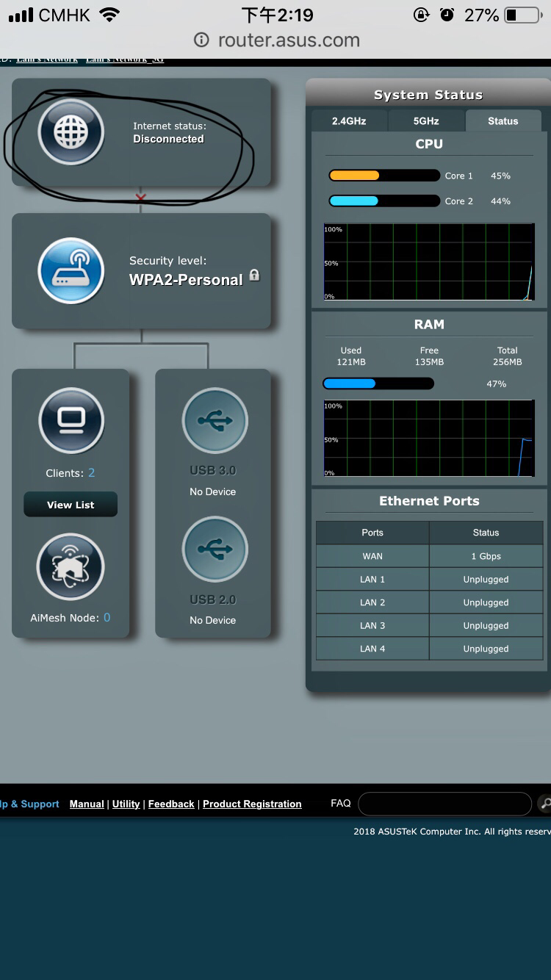This screenshot has width=551, height=980.
Task: Select the WAN port row
Action: click(x=429, y=556)
